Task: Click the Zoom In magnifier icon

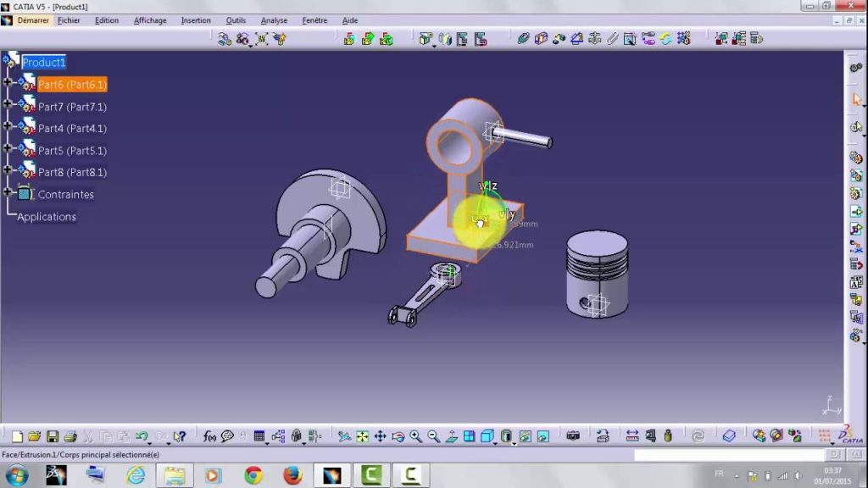Action: point(415,436)
